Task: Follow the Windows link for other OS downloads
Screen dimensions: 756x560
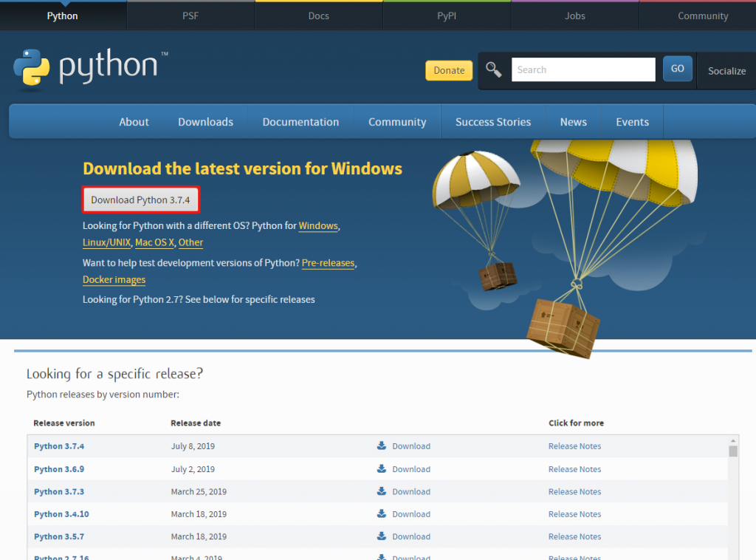Action: [318, 226]
